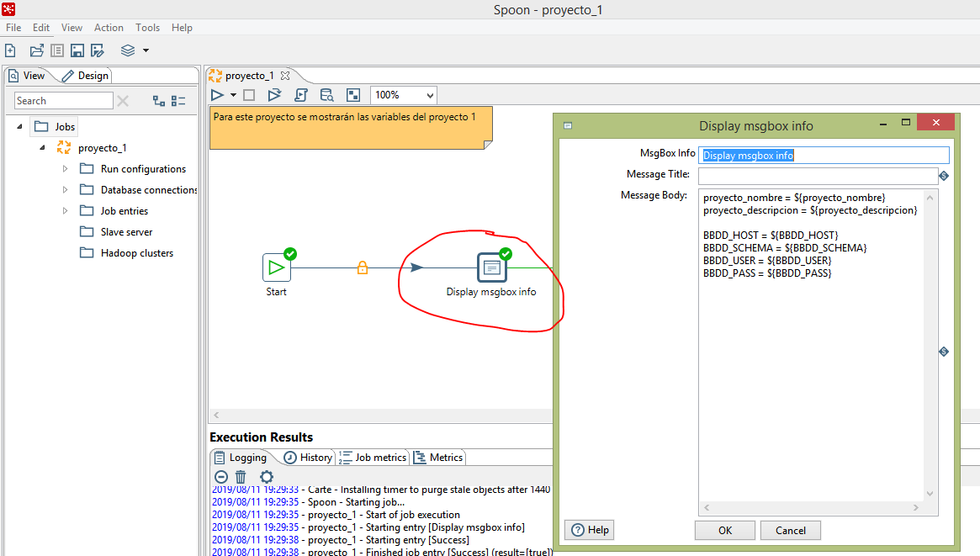Insert variable icon next to Message Body
Viewport: 980px width, 556px height.
coord(944,352)
